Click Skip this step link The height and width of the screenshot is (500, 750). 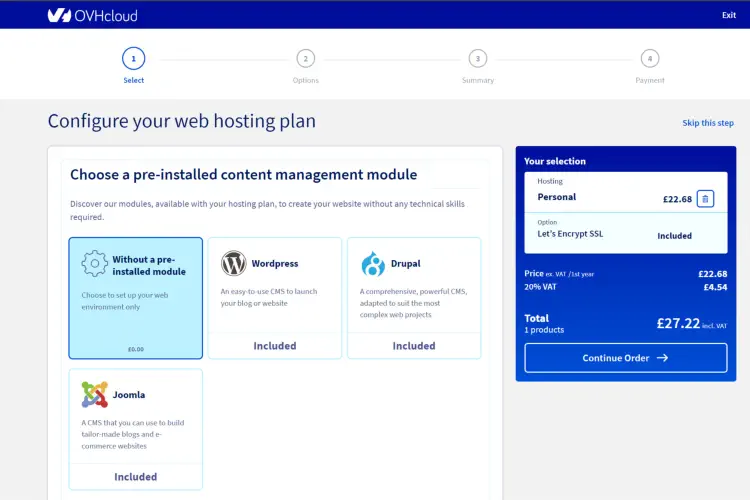click(x=708, y=123)
